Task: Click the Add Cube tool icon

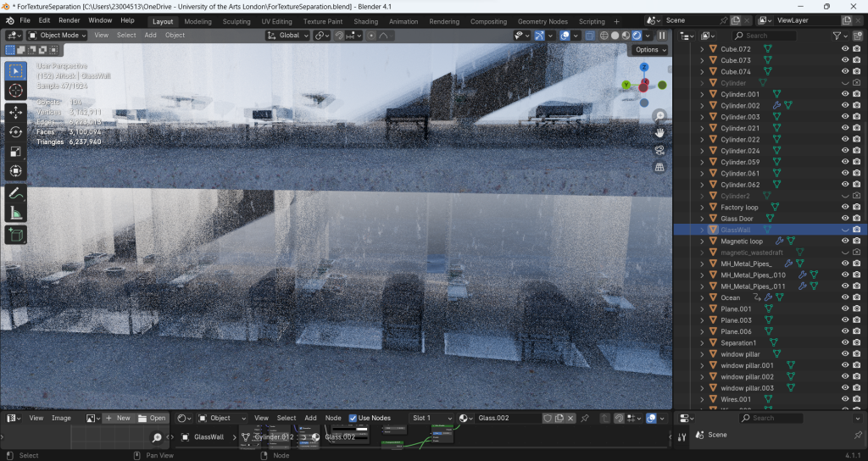Action: click(x=16, y=234)
